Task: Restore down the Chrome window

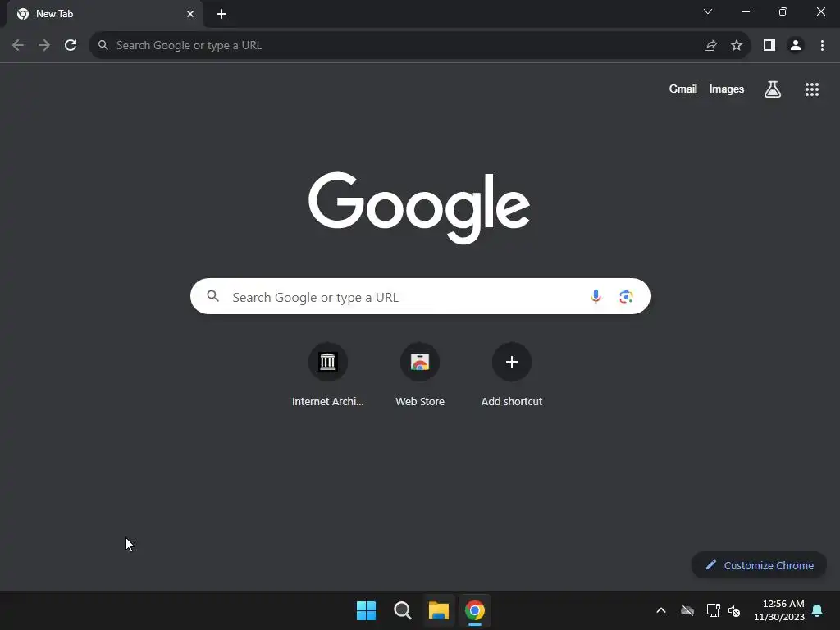Action: [783, 11]
